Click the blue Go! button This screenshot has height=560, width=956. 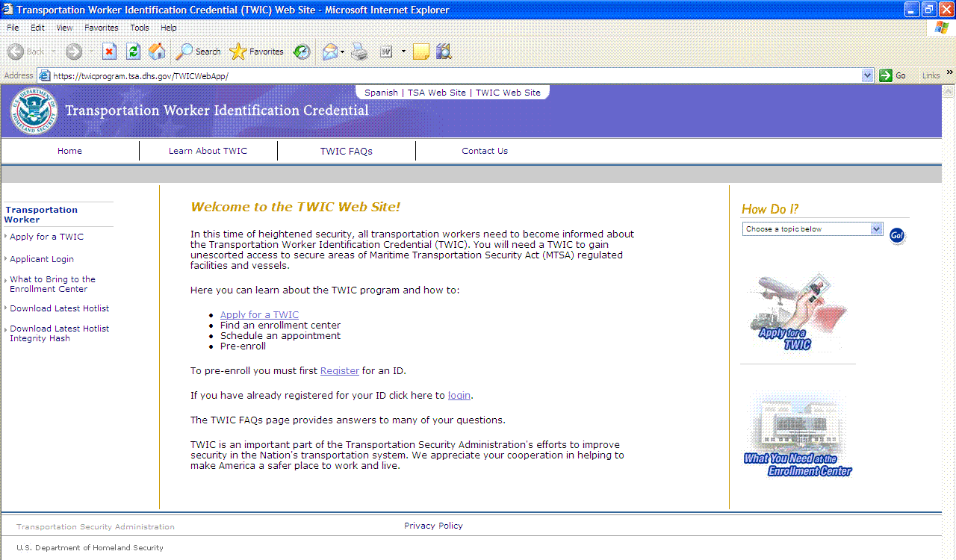pyautogui.click(x=897, y=236)
